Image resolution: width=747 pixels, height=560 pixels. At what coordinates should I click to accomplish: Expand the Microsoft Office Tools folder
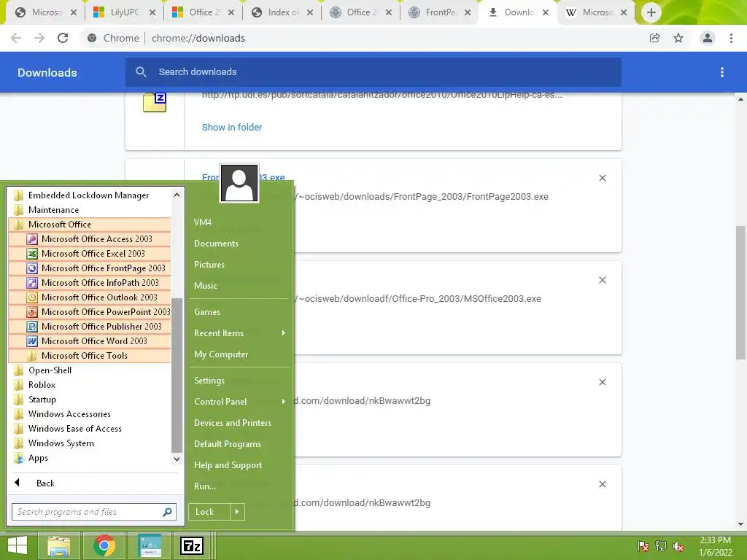coord(90,356)
